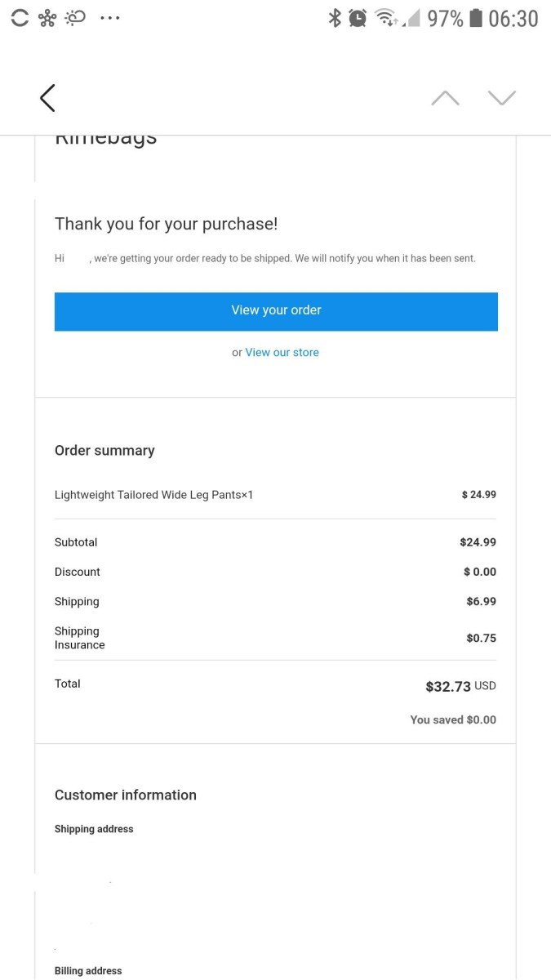The height and width of the screenshot is (980, 551).
Task: Tap the Lightweight Tailored Wide Leg Pants item
Action: click(153, 495)
